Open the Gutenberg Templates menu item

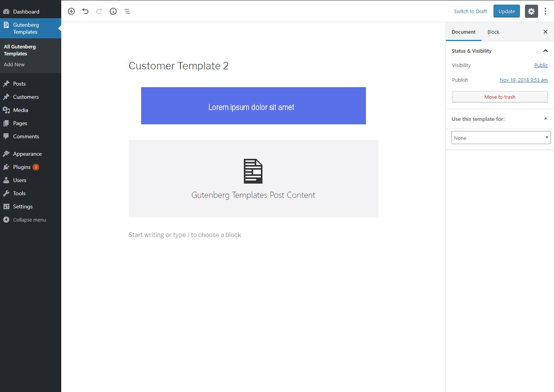point(31,28)
